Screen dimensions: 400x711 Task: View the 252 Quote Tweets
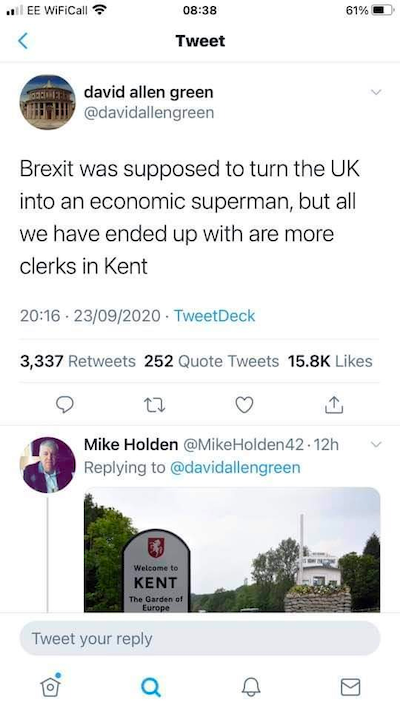(x=212, y=361)
